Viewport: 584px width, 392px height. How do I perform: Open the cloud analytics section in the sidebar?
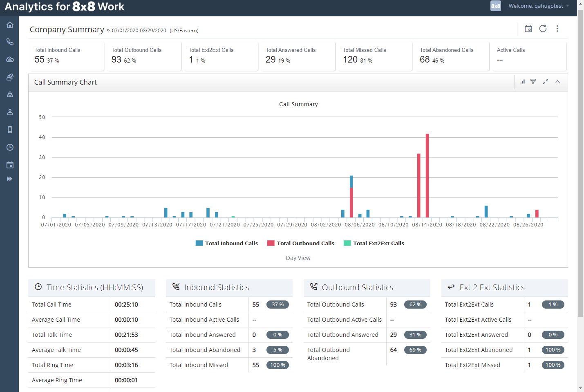click(10, 59)
